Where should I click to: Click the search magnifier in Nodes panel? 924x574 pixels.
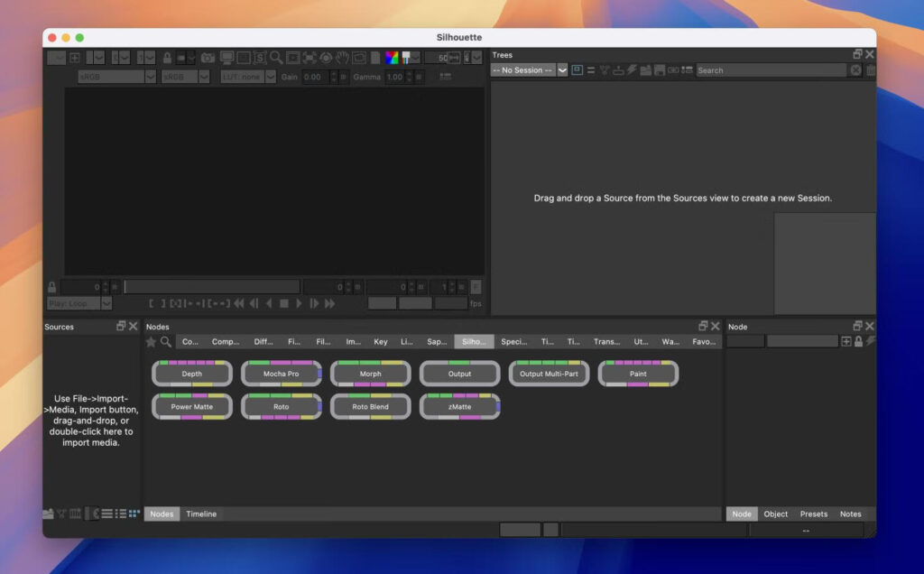point(166,342)
